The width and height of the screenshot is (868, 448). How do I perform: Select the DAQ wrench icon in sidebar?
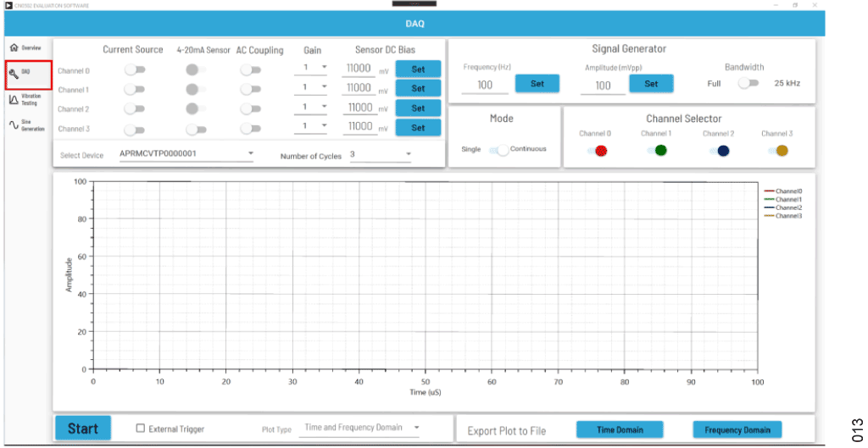14,73
